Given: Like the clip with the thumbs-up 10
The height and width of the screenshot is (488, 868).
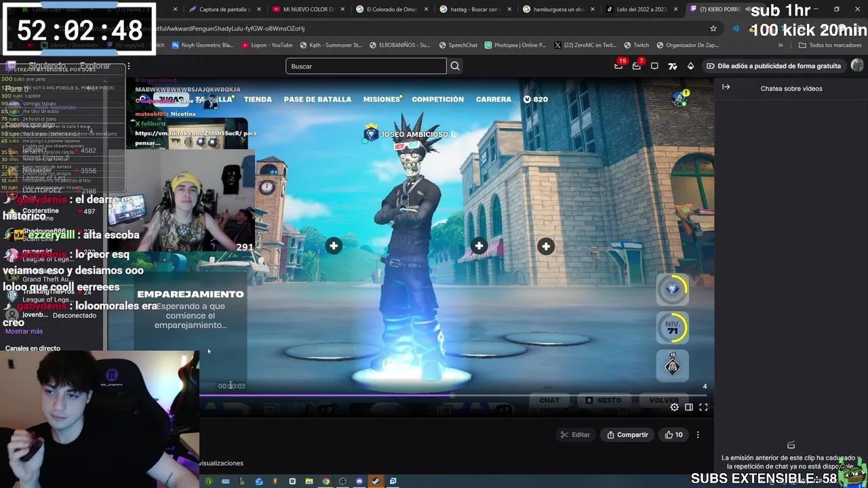Looking at the screenshot, I should click(673, 434).
